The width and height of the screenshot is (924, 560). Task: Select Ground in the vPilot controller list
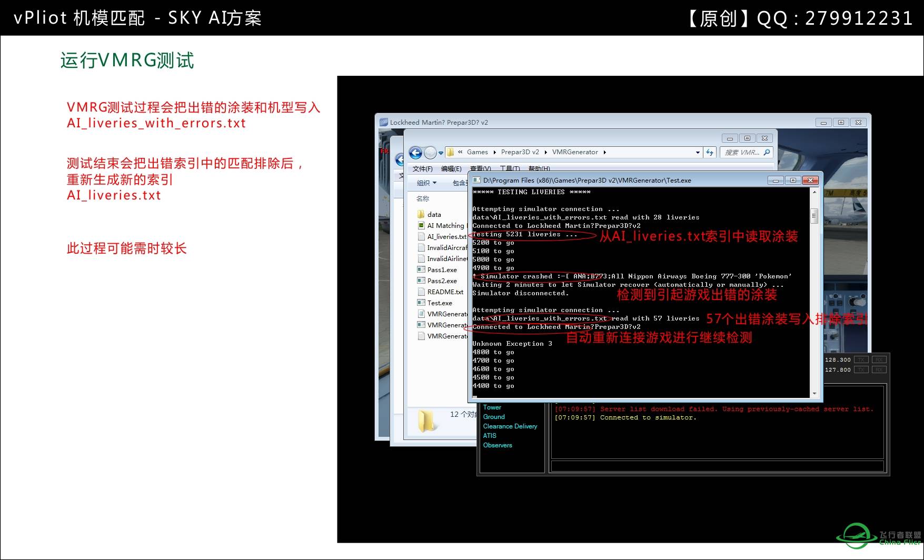(494, 417)
